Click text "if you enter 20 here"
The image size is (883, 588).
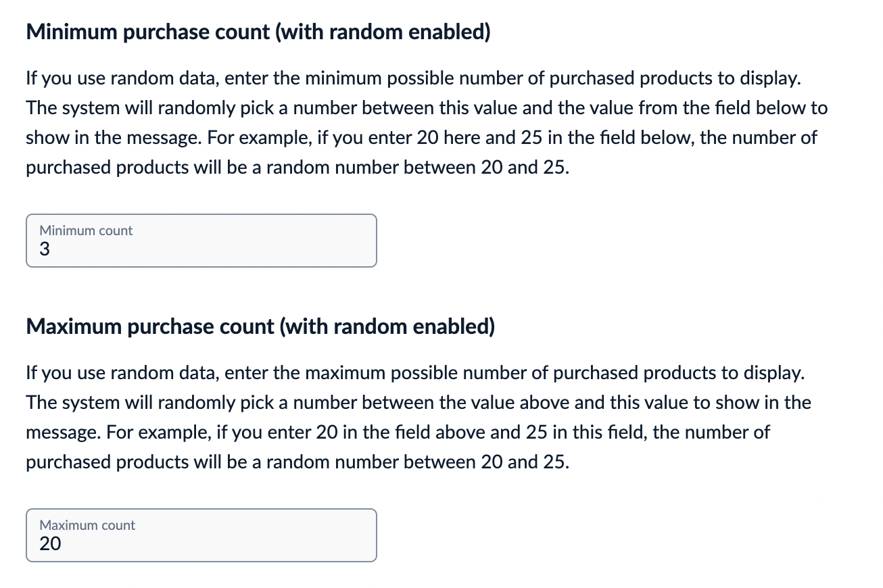[x=390, y=138]
